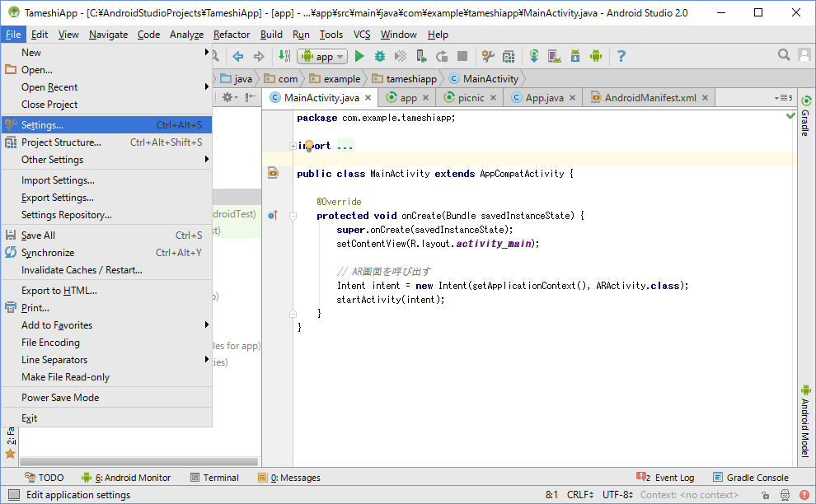
Task: Click the red error indicator in status bar
Action: tap(804, 495)
